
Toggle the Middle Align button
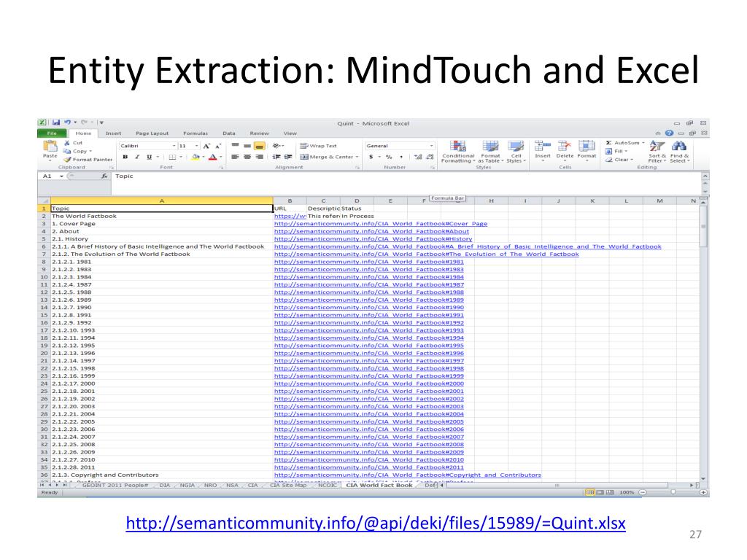pos(247,146)
